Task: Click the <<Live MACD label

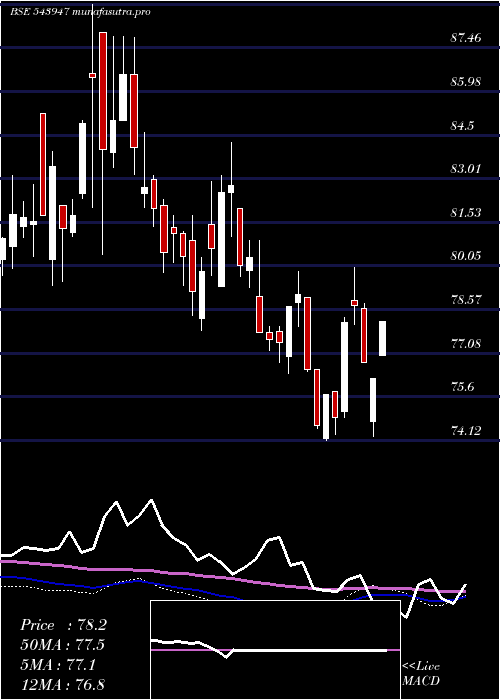Action: point(421,674)
